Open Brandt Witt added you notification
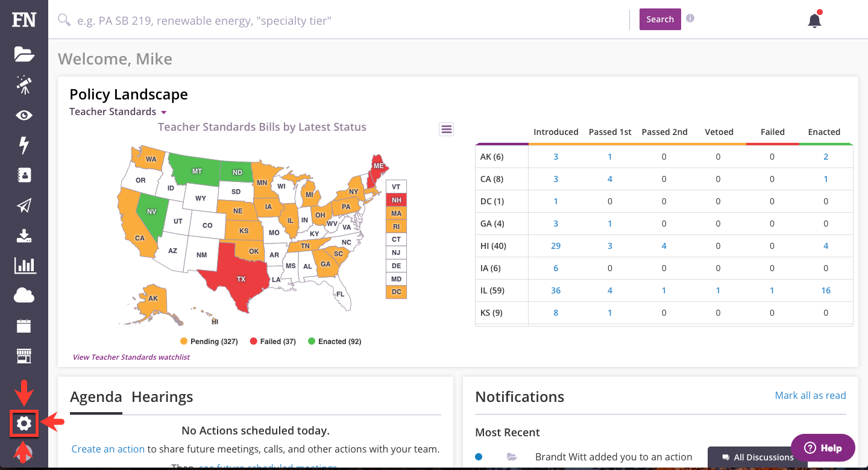 [614, 457]
